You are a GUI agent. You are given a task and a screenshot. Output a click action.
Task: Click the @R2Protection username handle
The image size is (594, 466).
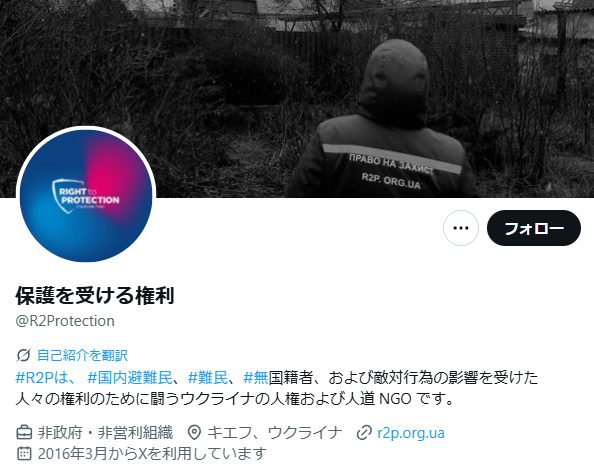[65, 321]
